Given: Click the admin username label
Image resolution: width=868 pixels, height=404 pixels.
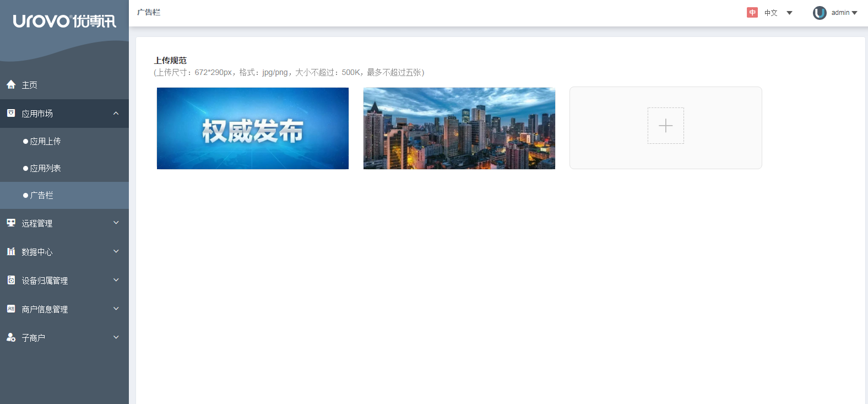Looking at the screenshot, I should pyautogui.click(x=840, y=13).
